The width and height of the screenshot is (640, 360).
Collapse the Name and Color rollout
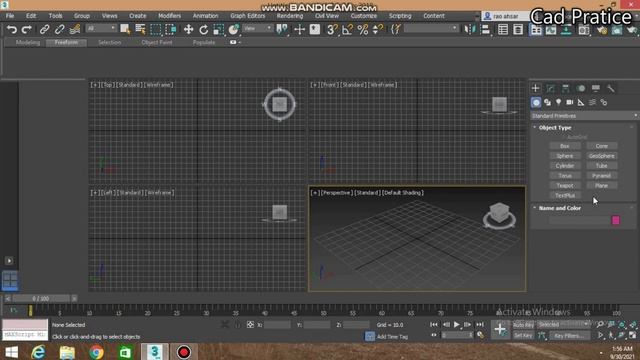pyautogui.click(x=559, y=208)
